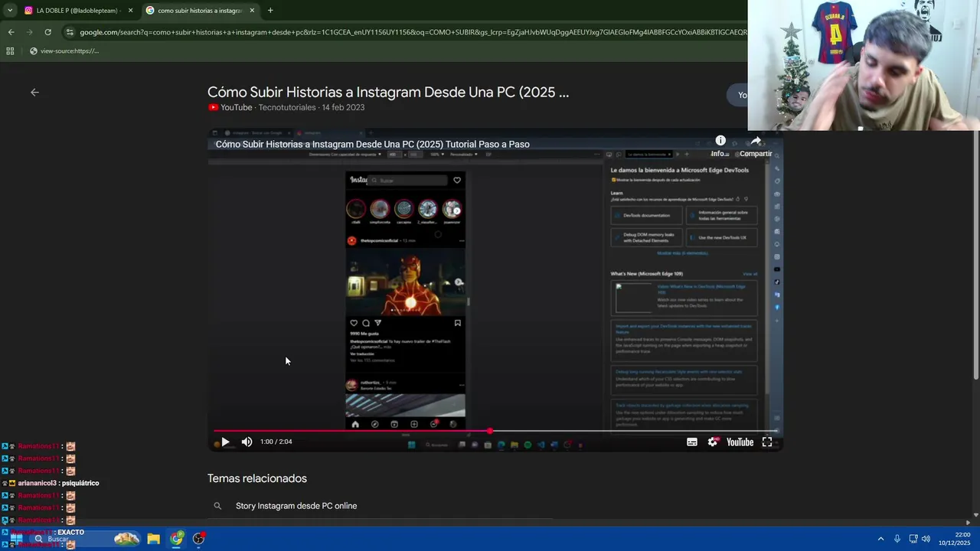
Task: Open a new browser tab
Action: pyautogui.click(x=270, y=11)
